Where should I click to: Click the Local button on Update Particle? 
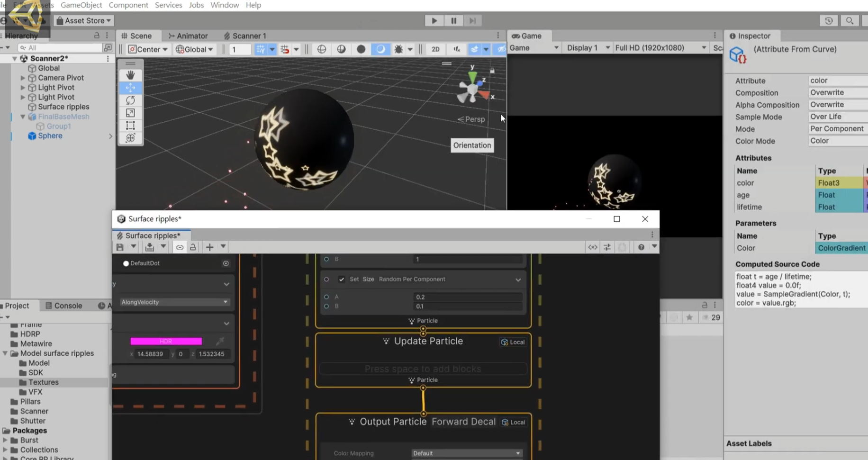513,342
